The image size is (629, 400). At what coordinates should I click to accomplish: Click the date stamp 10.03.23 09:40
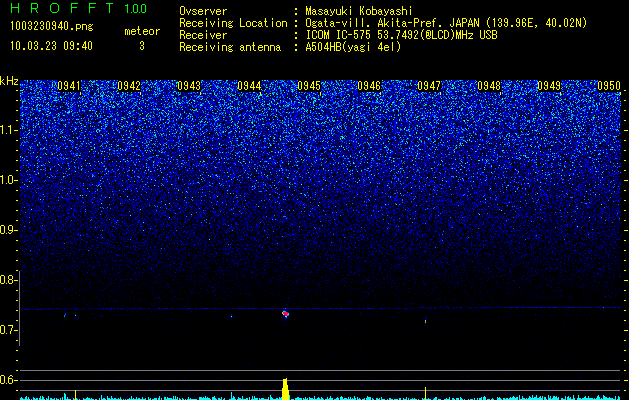point(51,46)
